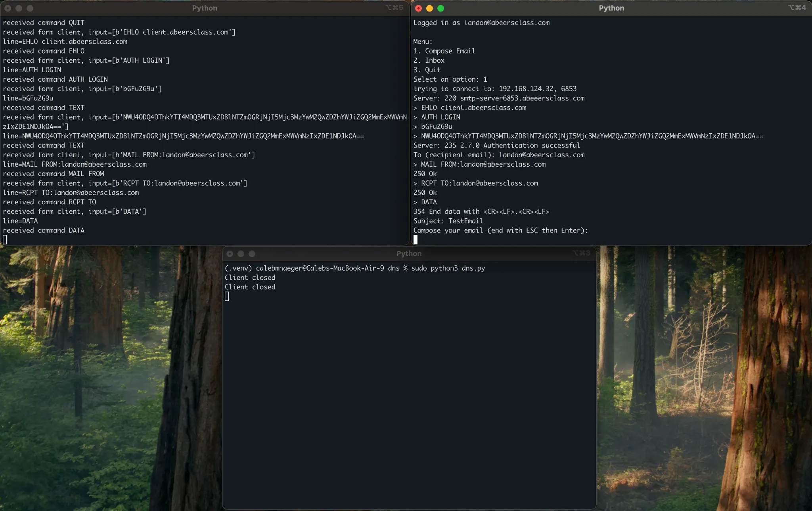Image resolution: width=812 pixels, height=511 pixels.
Task: Click 'received command AUTH LOGIN' in server log
Action: 55,79
